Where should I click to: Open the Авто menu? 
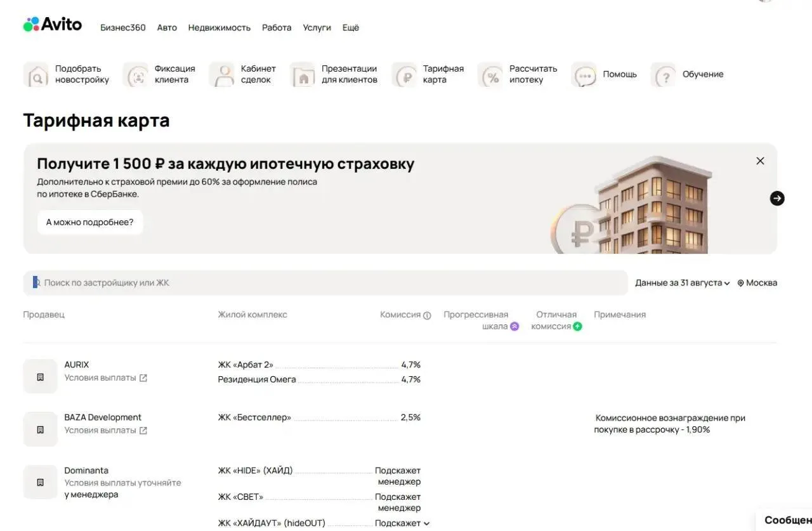coord(167,27)
